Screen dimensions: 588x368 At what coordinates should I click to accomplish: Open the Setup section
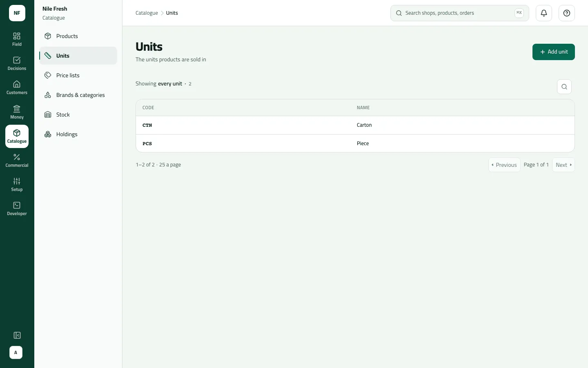[17, 184]
